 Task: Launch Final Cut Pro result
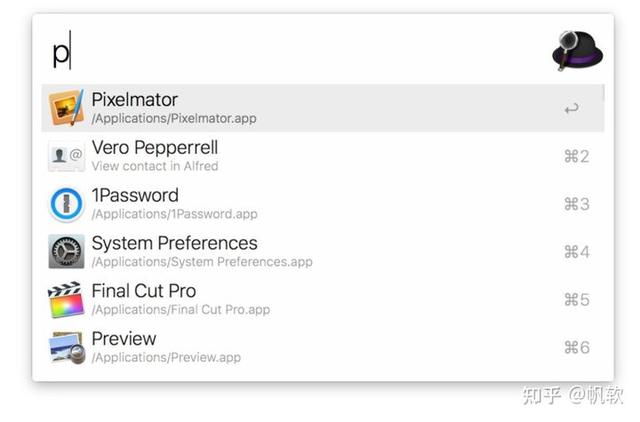(323, 299)
